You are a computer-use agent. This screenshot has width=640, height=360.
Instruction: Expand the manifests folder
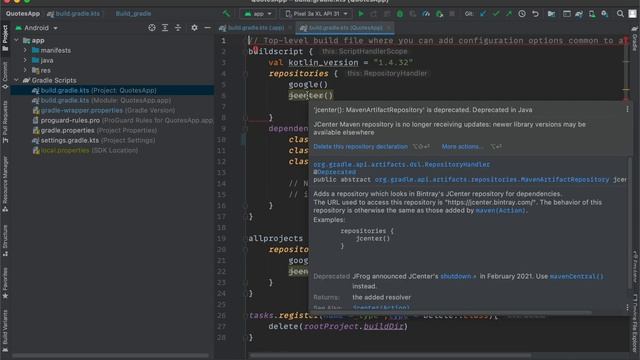[x=25, y=50]
